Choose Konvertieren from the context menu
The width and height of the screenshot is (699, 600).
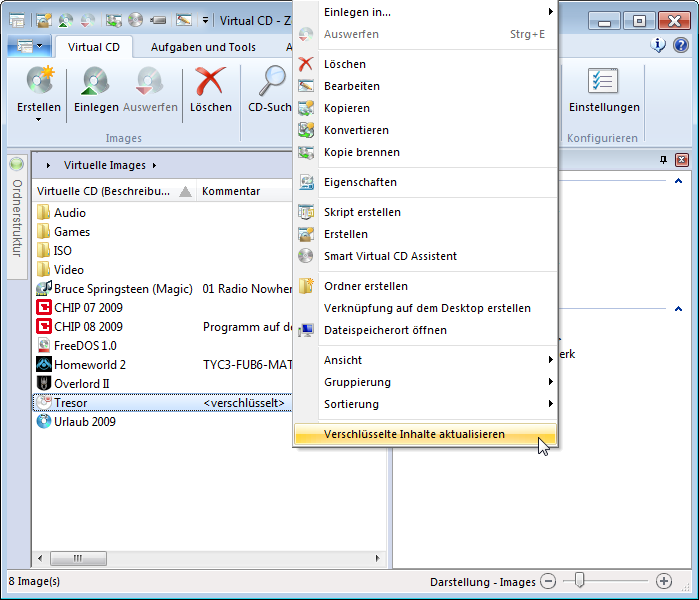[425, 130]
